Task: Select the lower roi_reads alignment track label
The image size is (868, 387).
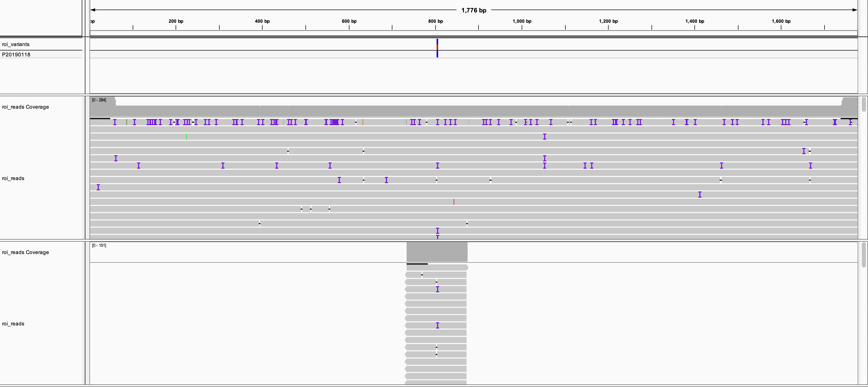Action: click(x=13, y=324)
